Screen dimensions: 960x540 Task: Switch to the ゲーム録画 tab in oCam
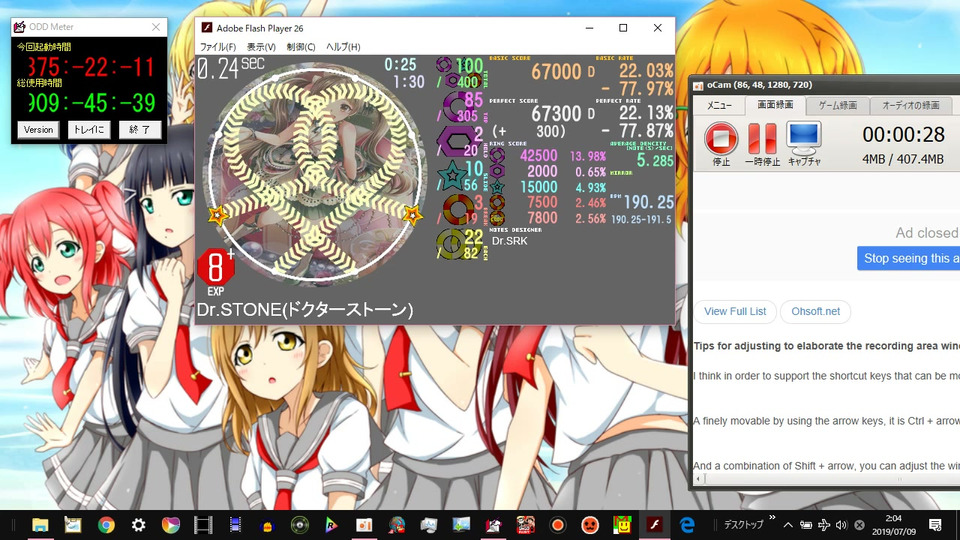838,105
